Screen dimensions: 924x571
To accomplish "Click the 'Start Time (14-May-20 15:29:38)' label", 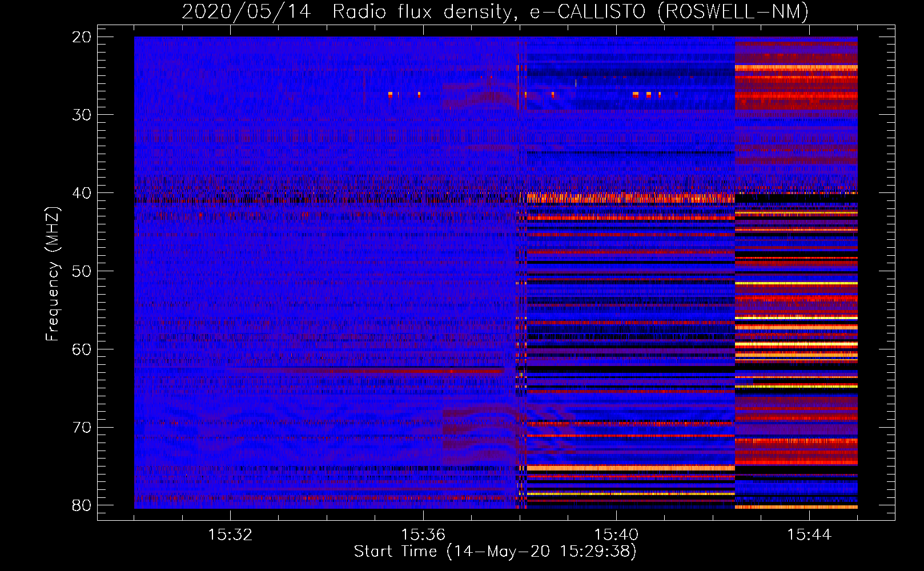I will (x=495, y=552).
